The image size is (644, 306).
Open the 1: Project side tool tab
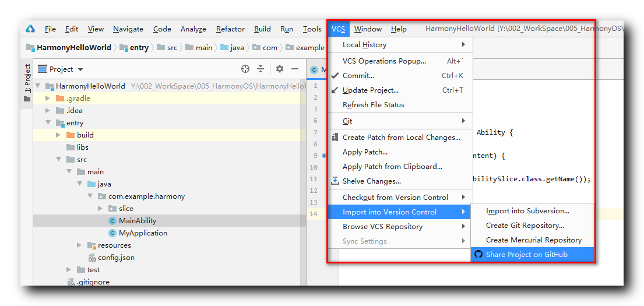click(27, 82)
